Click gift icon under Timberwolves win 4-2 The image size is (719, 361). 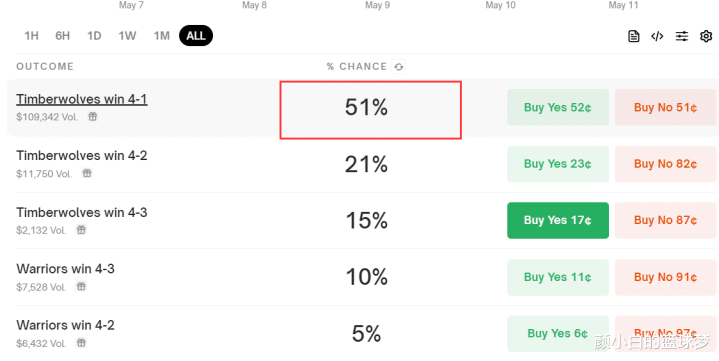87,173
